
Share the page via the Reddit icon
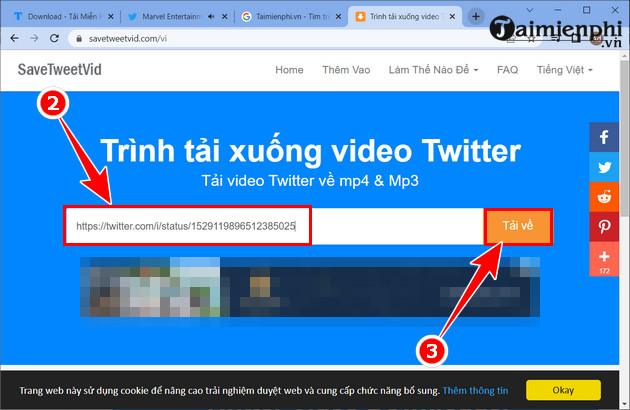coord(604,197)
